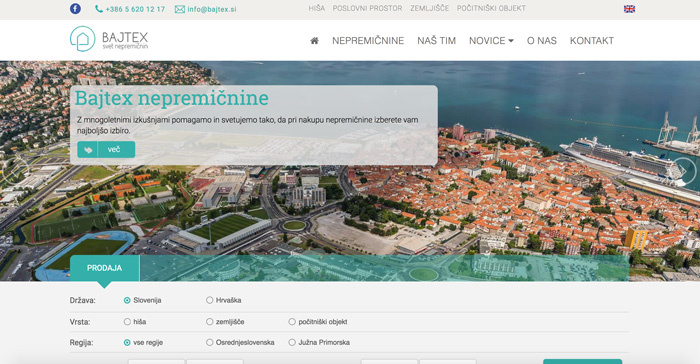The image size is (700, 364).
Task: Open the NEPREMIČNINE menu item
Action: [368, 41]
